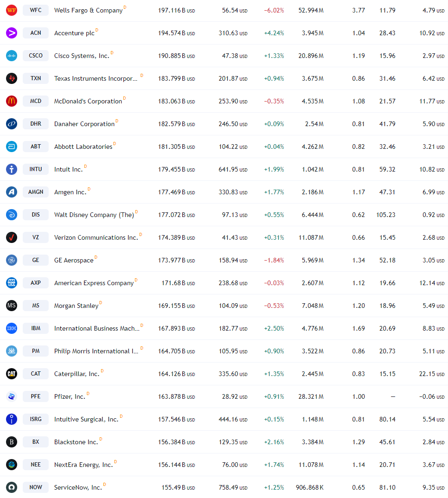Viewport: 448px width, 498px height.
Task: Click Blackstone relative volume 1.29
Action: coord(358,442)
